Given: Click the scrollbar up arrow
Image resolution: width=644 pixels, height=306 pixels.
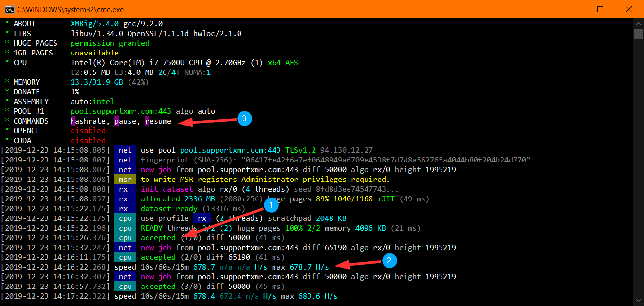Looking at the screenshot, I should coord(638,23).
